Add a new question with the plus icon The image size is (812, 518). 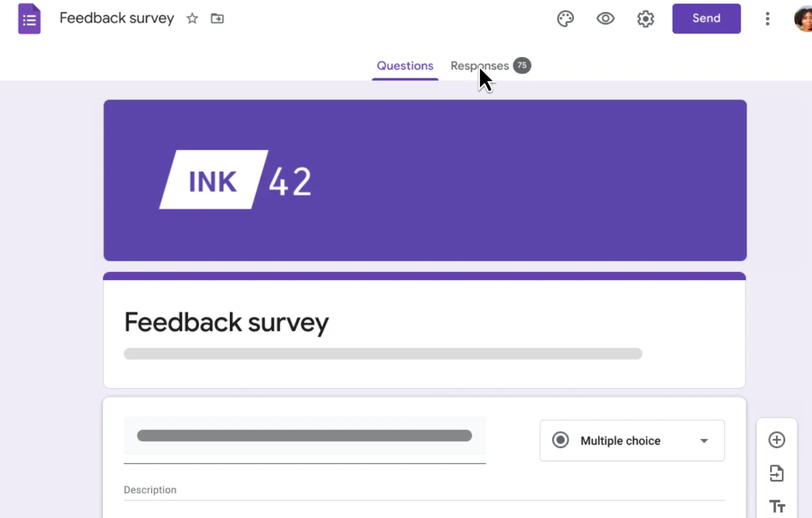pos(777,440)
